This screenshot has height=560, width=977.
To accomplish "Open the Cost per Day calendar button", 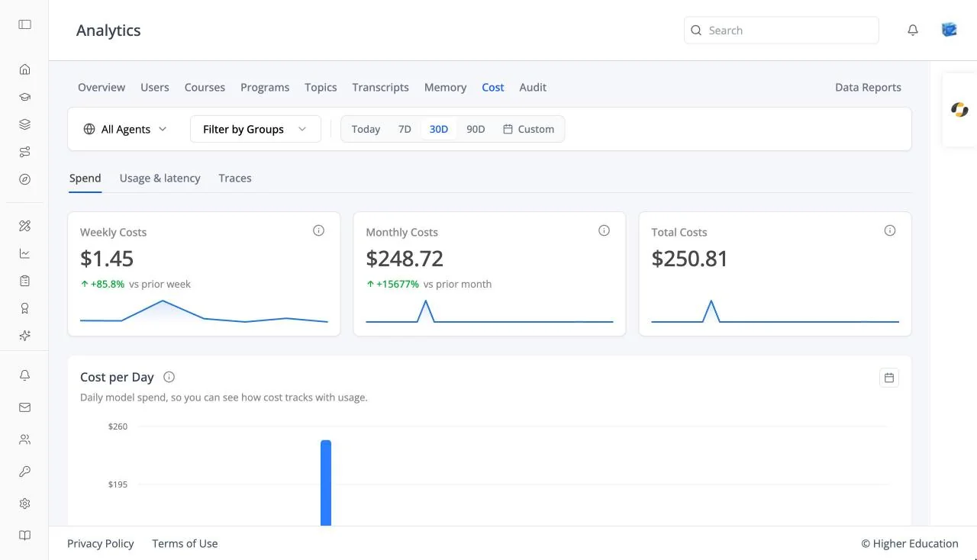I will pos(889,378).
